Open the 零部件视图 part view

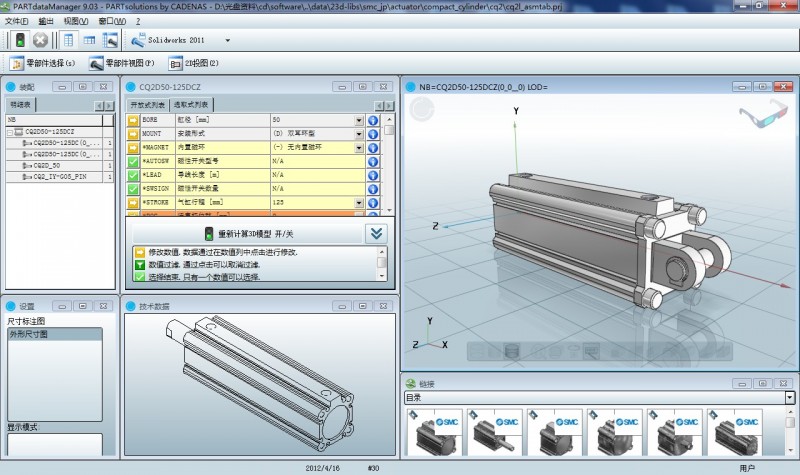(x=122, y=63)
